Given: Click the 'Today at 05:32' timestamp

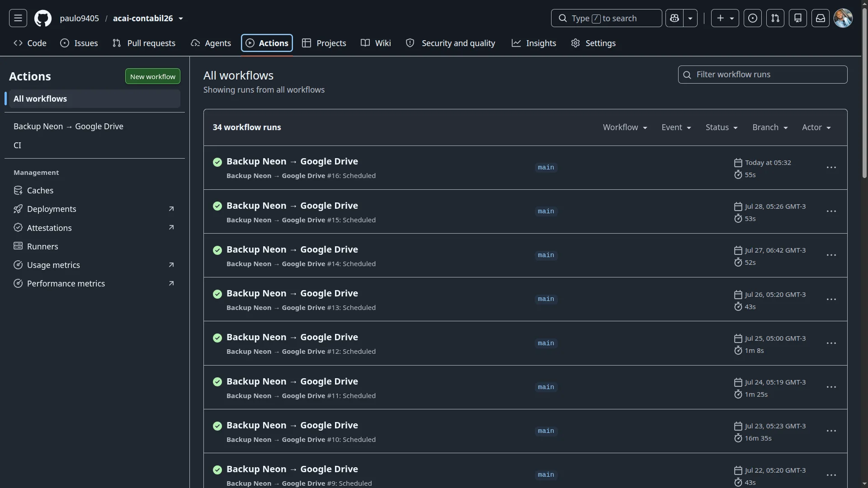Looking at the screenshot, I should (x=768, y=163).
